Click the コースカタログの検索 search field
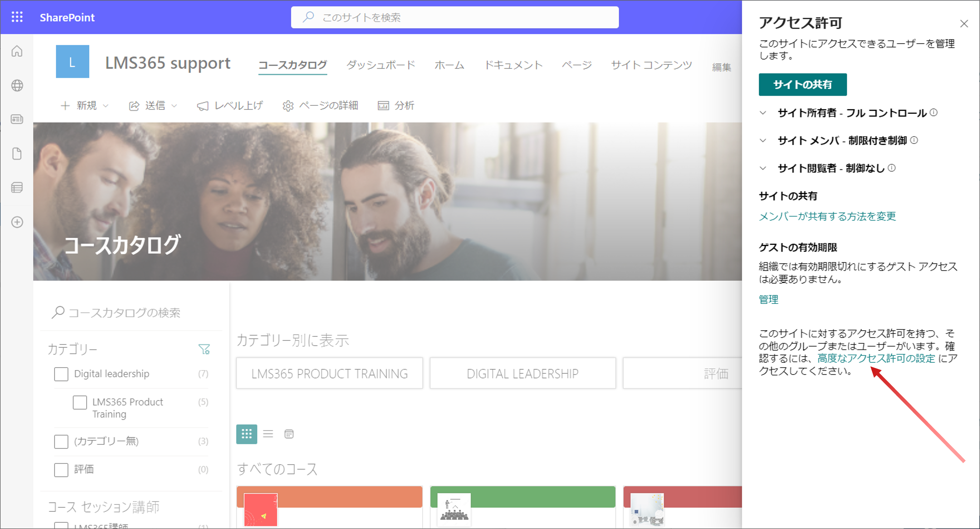980x529 pixels. click(131, 312)
